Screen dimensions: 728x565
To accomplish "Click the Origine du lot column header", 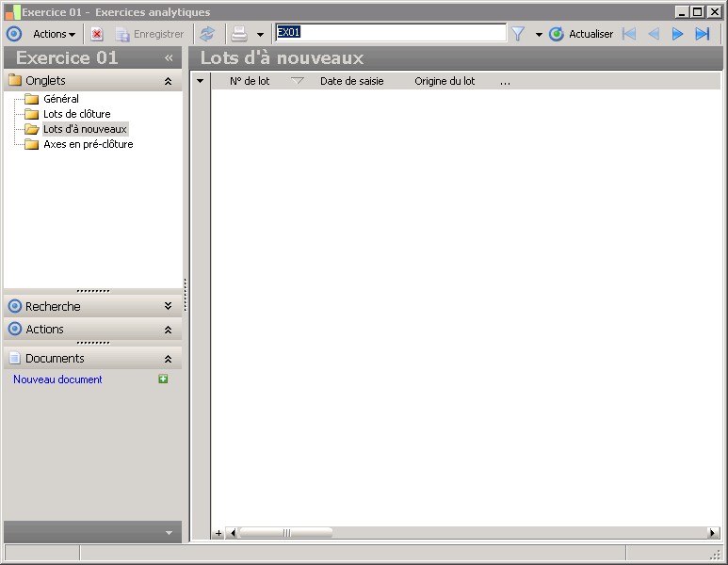I will [x=445, y=81].
